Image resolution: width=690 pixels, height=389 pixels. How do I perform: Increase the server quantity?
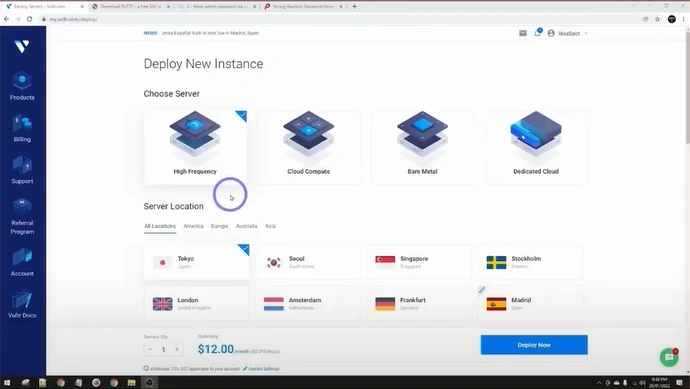[177, 349]
